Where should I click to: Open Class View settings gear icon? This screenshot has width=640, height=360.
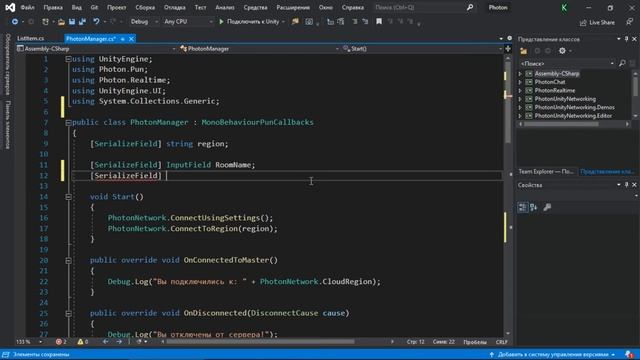coord(562,51)
